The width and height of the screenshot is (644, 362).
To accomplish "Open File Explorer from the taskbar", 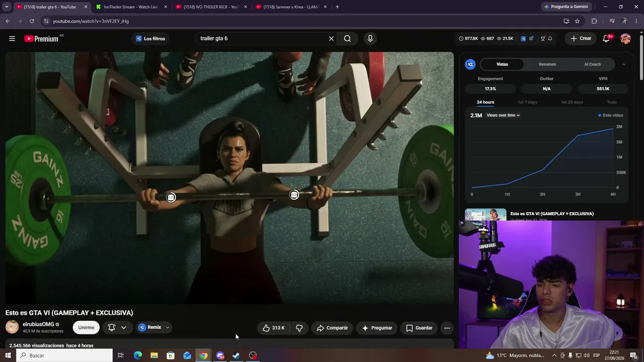I will pos(154,355).
